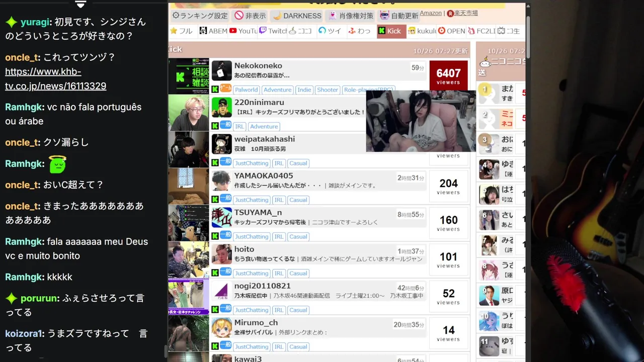Screen dimensions: 644x362
Task: Open the 楽天市場 link
Action: (462, 13)
